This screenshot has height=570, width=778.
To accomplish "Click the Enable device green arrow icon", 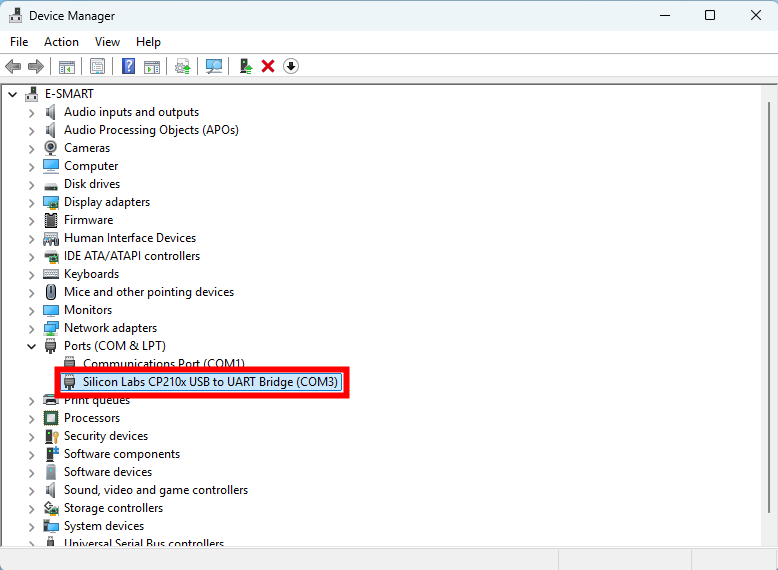I will 246,66.
